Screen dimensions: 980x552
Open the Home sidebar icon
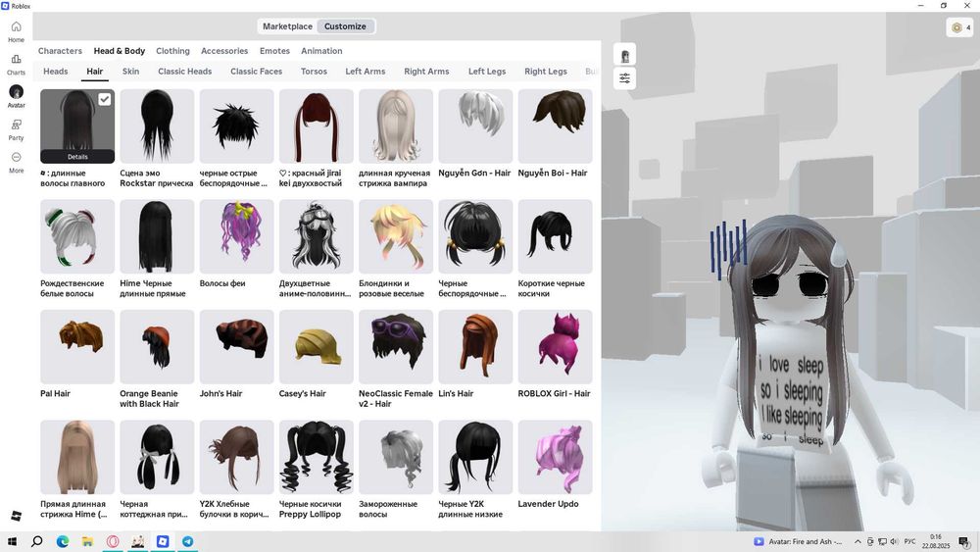point(17,31)
